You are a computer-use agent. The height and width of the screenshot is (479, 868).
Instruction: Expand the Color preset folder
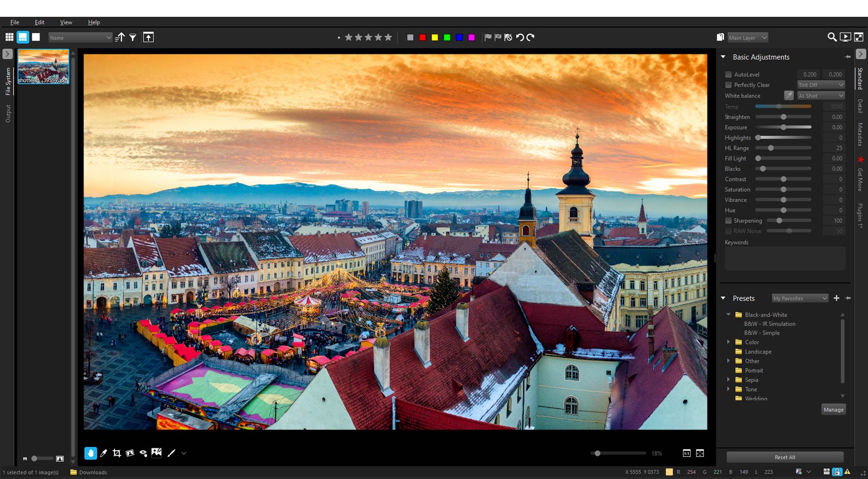tap(729, 342)
